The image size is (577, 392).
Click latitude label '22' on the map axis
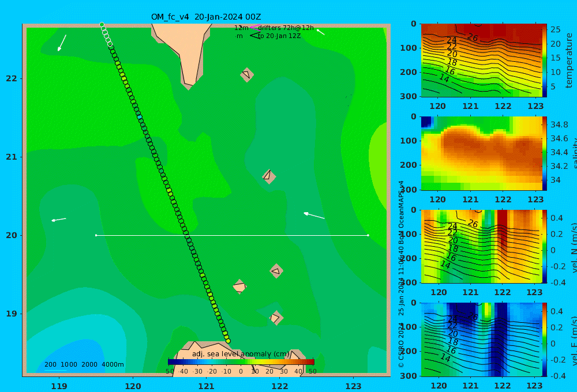click(x=12, y=78)
